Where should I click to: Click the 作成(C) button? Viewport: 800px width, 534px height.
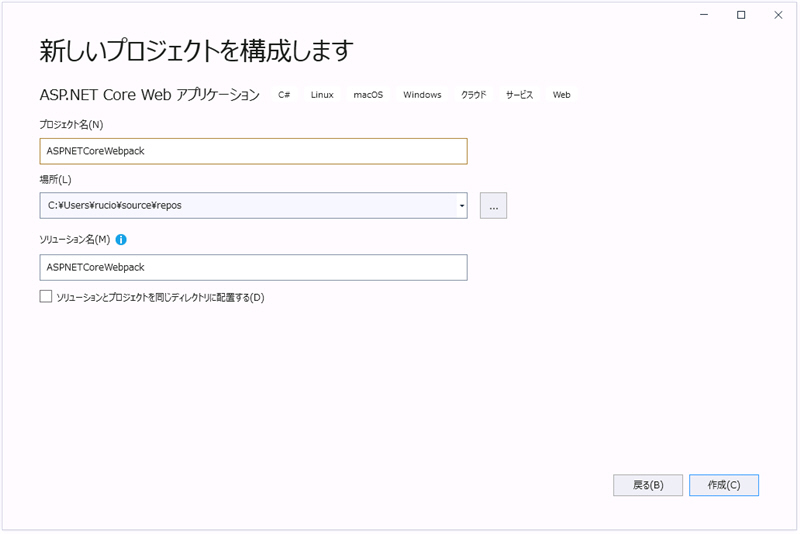point(723,485)
